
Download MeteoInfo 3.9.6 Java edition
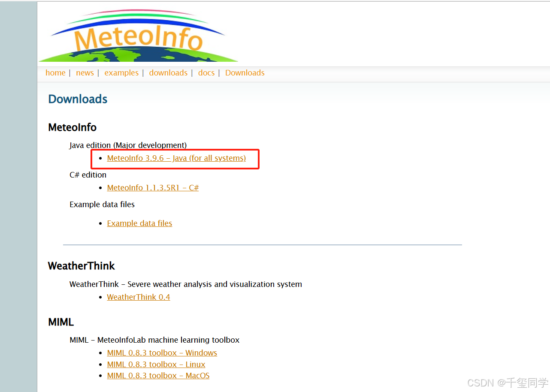[x=176, y=158]
